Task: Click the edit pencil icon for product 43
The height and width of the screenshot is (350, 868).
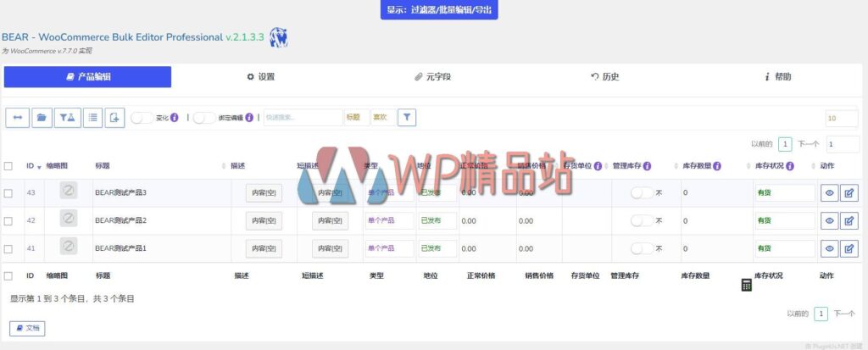Action: [x=849, y=192]
